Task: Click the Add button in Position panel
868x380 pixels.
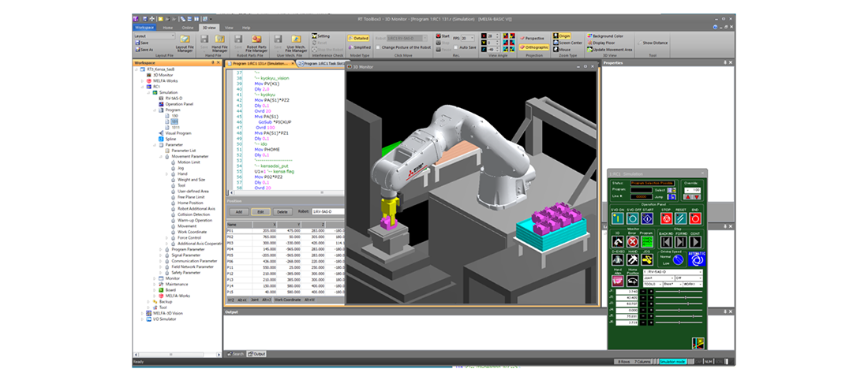Action: point(238,212)
